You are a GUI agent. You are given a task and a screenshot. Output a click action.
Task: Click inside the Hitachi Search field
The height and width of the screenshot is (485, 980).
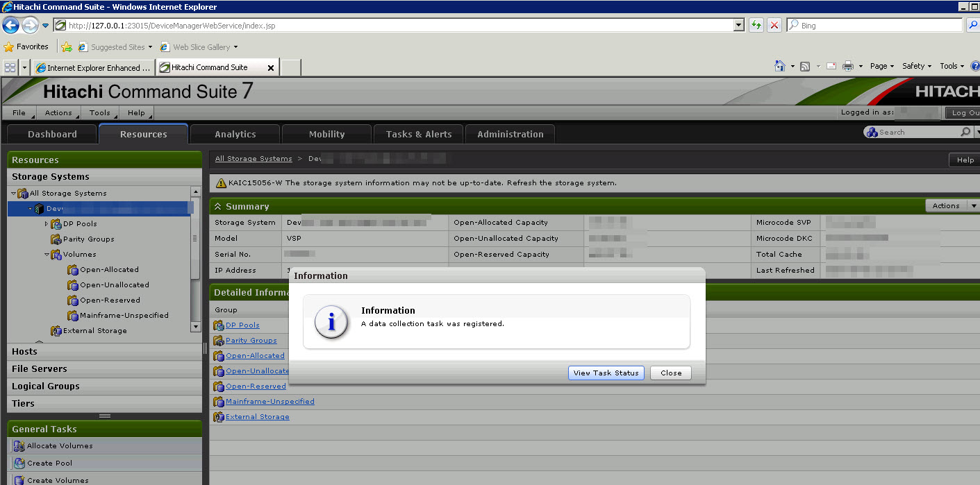pyautogui.click(x=917, y=132)
